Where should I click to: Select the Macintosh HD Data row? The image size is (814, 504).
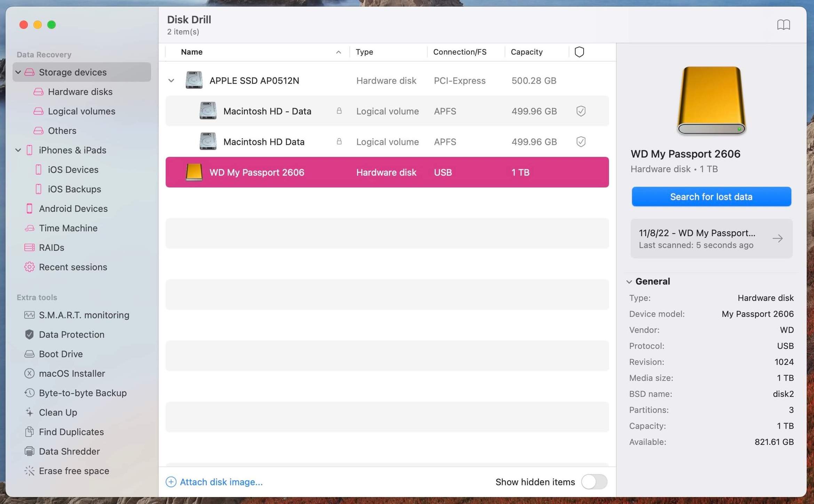click(387, 142)
